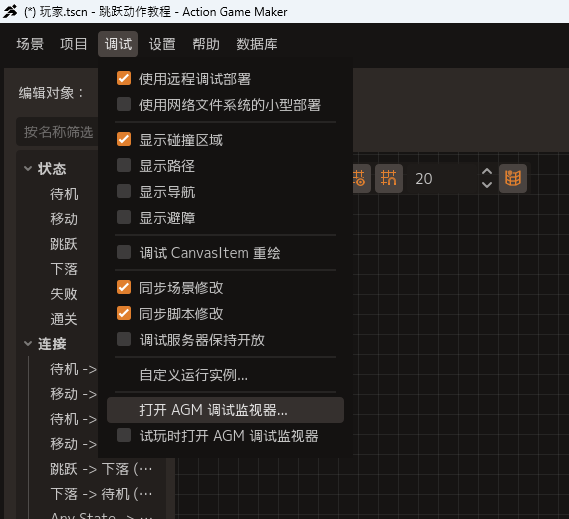Screen dimensions: 569x519
Task: Decrease grid size with the down arrow
Action: [487, 184]
